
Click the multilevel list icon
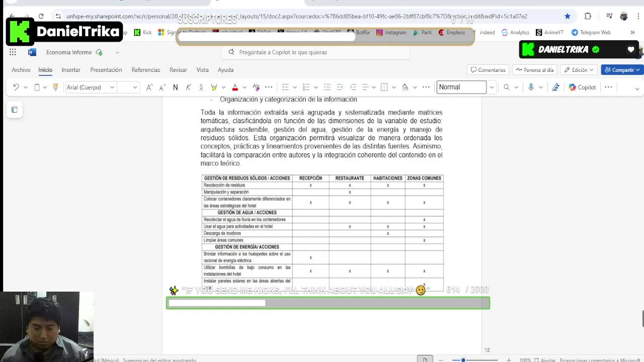tap(327, 87)
